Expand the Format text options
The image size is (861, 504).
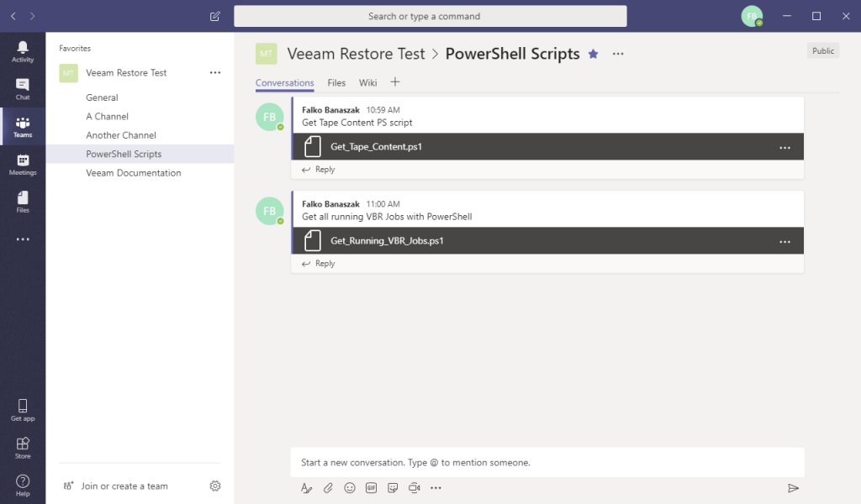tap(306, 487)
